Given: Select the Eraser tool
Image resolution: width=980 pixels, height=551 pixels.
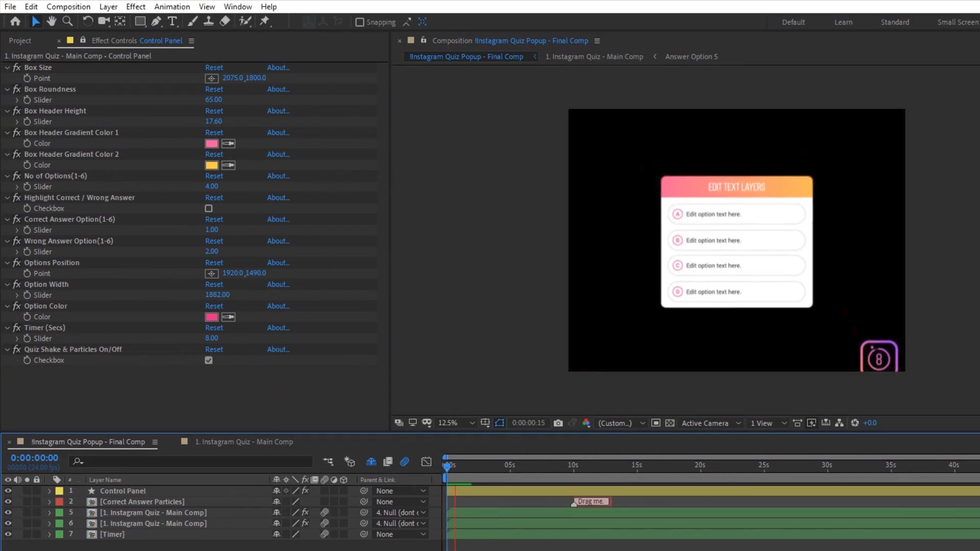Looking at the screenshot, I should tap(225, 21).
